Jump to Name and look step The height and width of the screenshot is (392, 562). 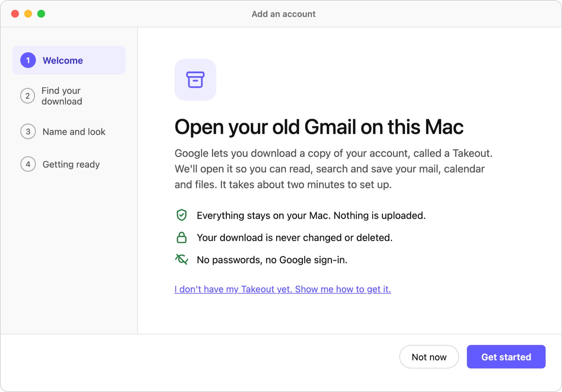[x=69, y=132]
